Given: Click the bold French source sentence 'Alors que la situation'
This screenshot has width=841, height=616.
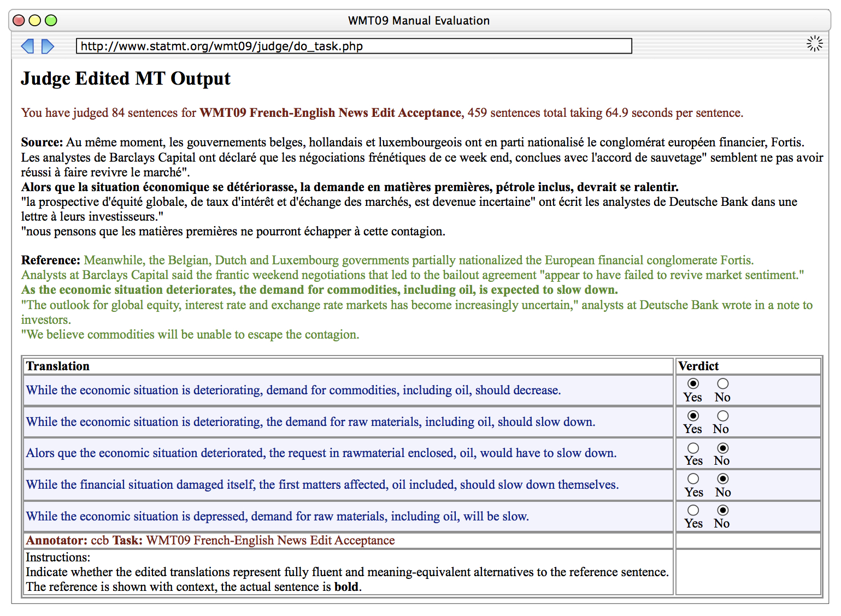Looking at the screenshot, I should click(350, 187).
